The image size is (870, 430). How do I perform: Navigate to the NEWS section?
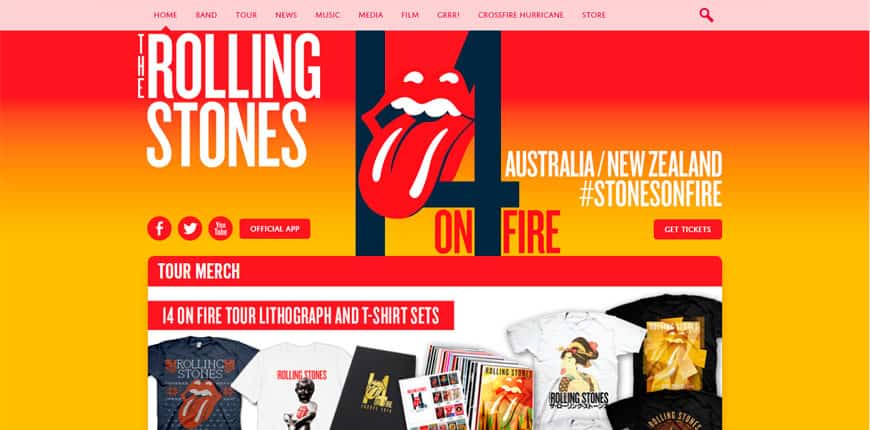click(x=286, y=15)
